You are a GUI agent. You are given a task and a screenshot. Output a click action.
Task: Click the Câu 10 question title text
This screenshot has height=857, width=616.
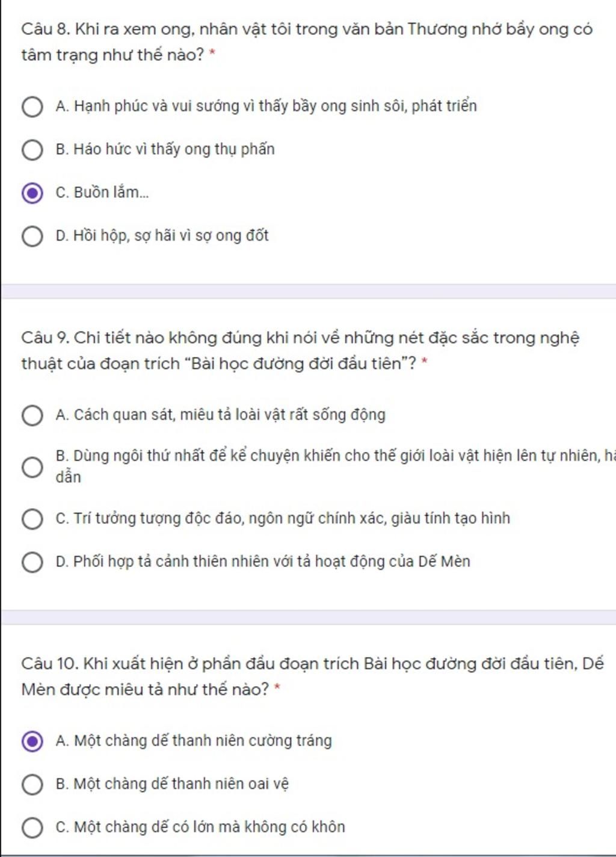[x=312, y=676]
